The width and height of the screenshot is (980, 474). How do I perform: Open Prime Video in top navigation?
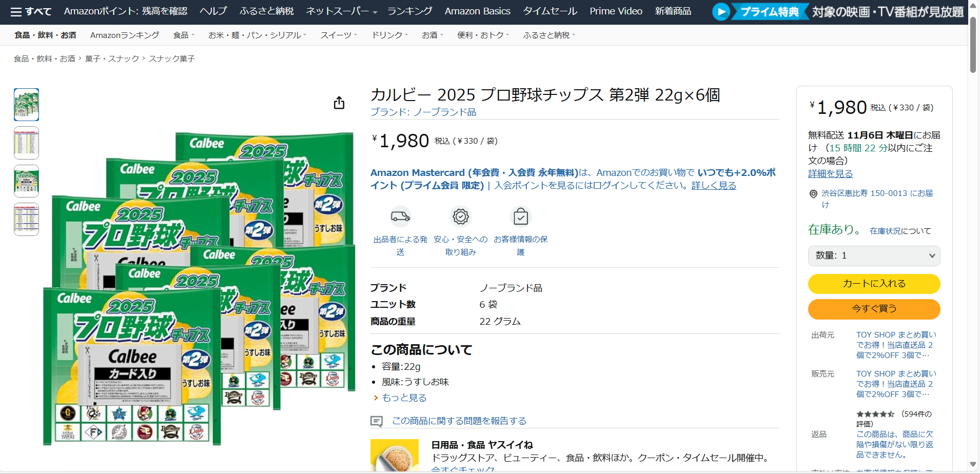pos(616,11)
